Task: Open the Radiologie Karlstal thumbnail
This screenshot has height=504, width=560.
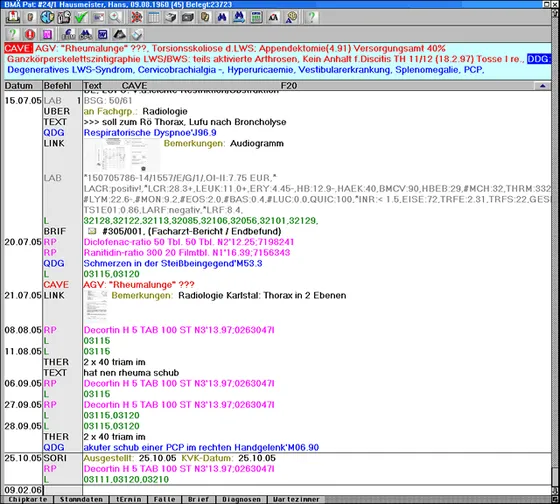Action: (96, 306)
